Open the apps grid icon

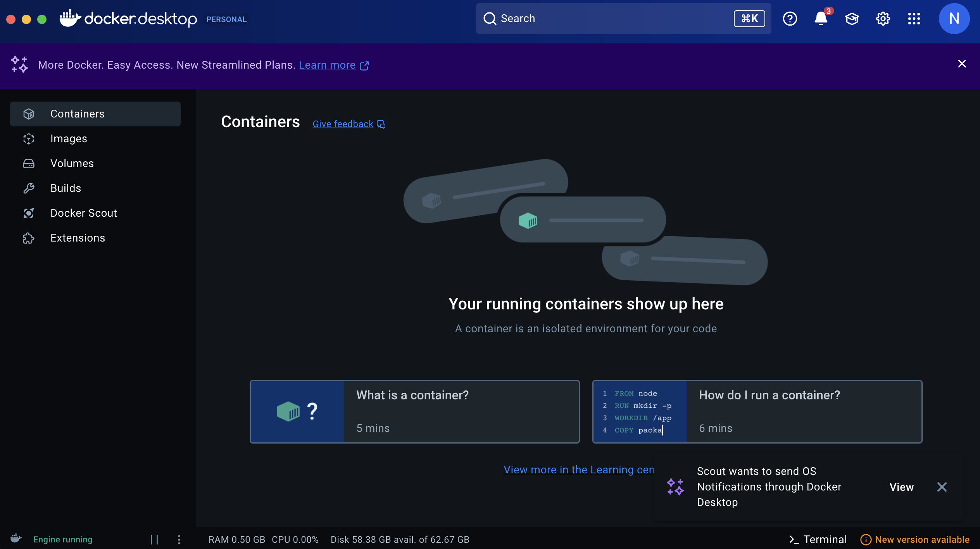point(914,19)
